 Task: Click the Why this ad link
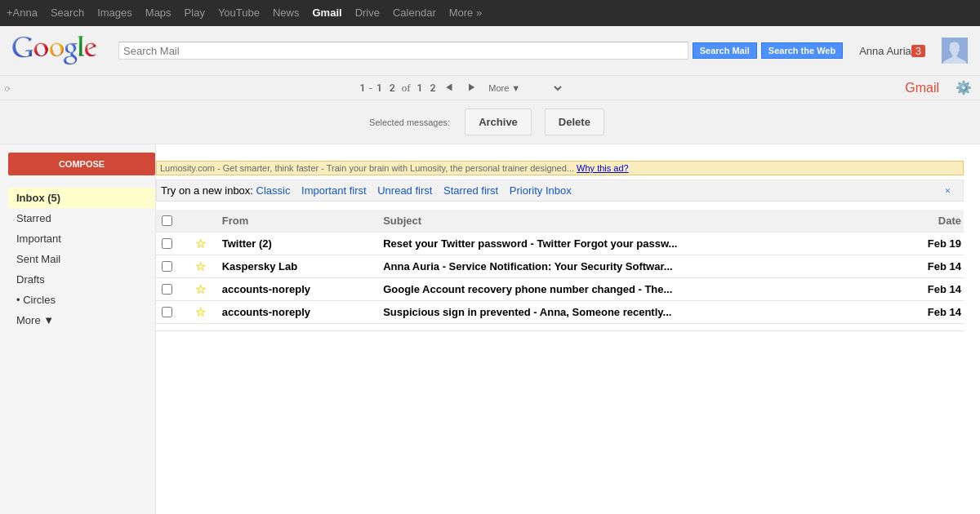click(602, 168)
